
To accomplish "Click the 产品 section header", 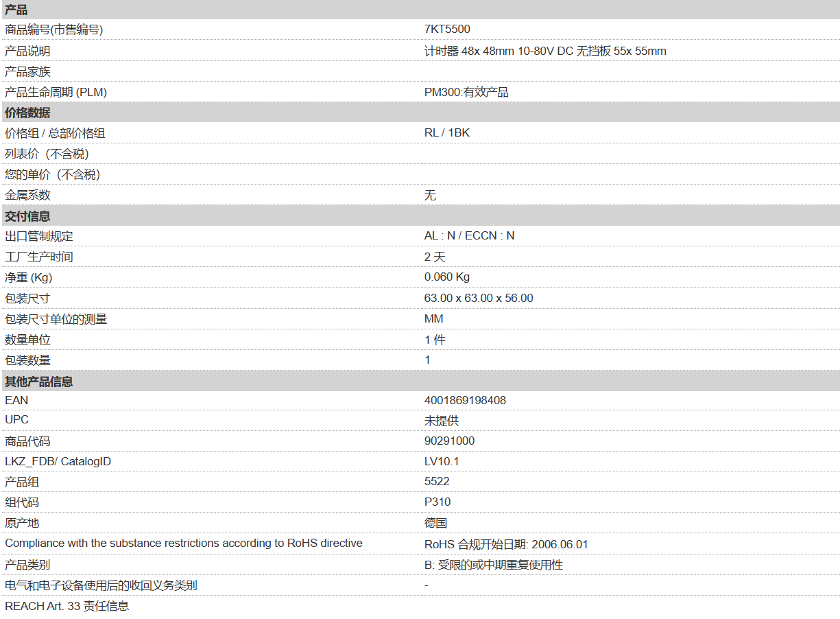I will (x=16, y=10).
